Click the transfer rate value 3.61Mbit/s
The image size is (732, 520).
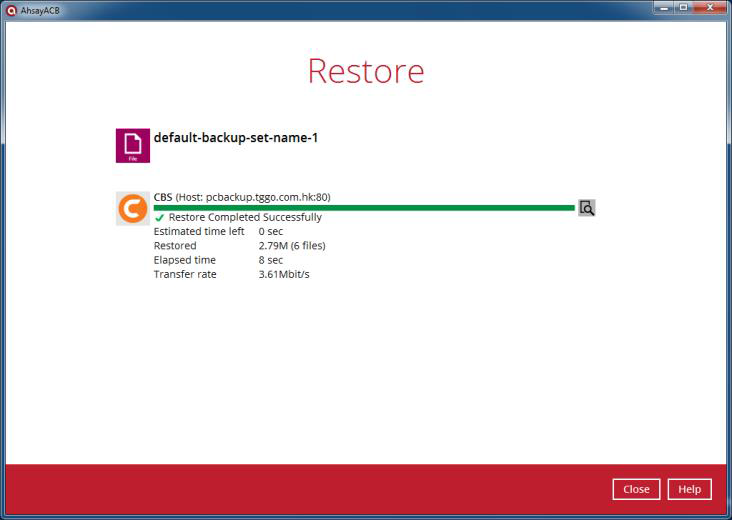click(284, 274)
